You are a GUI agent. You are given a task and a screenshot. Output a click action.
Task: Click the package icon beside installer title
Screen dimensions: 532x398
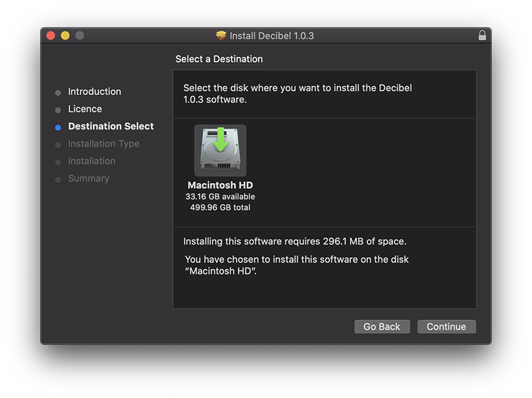click(x=221, y=36)
